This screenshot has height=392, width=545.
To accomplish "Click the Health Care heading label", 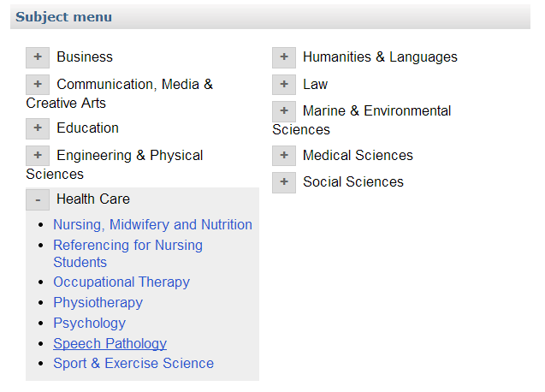I will [93, 199].
